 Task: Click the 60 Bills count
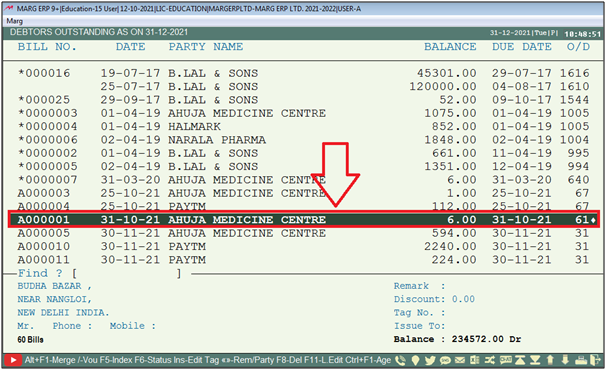coord(30,339)
